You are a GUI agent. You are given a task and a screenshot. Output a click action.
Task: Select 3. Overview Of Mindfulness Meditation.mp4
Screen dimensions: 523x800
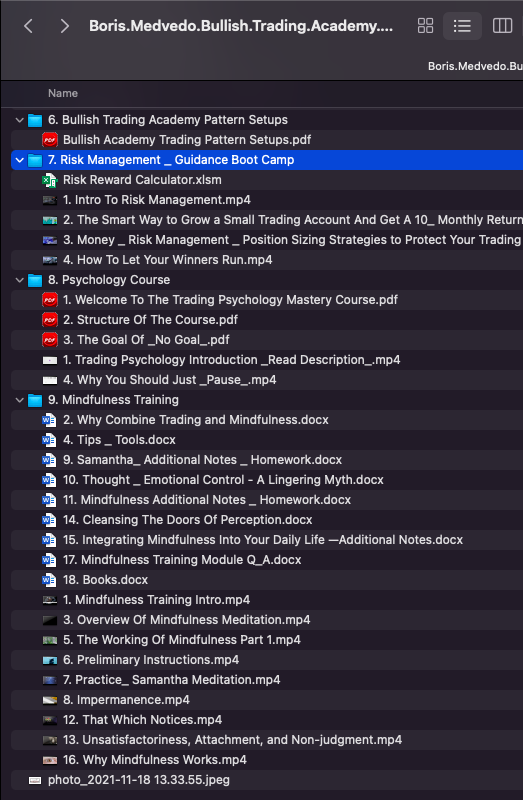tap(186, 620)
